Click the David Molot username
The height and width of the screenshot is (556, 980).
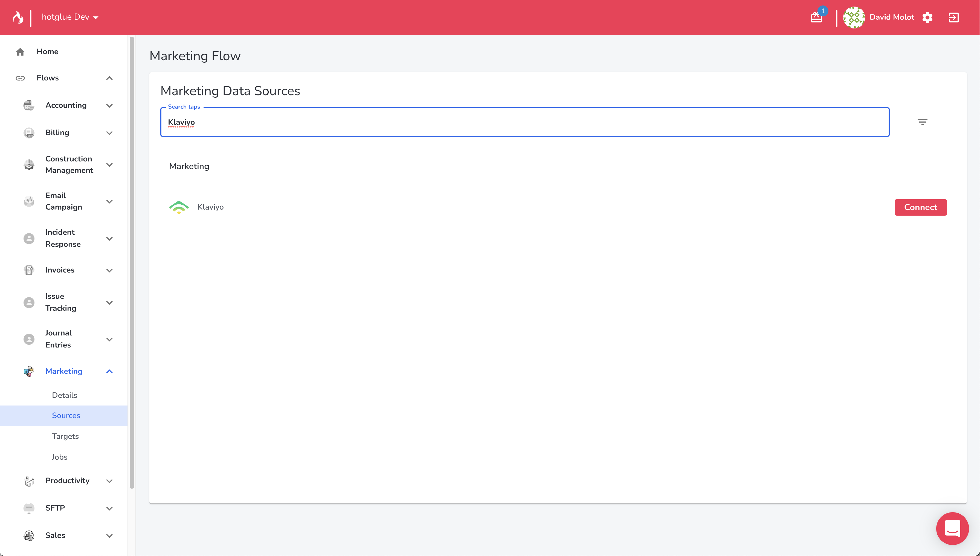892,17
